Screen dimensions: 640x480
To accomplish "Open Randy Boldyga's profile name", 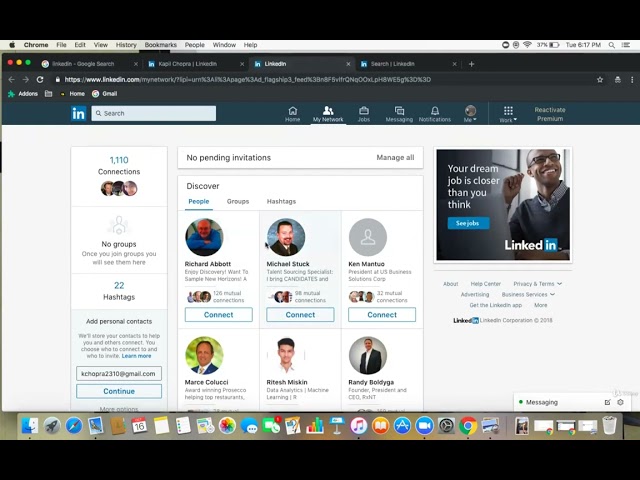I will coord(371,382).
